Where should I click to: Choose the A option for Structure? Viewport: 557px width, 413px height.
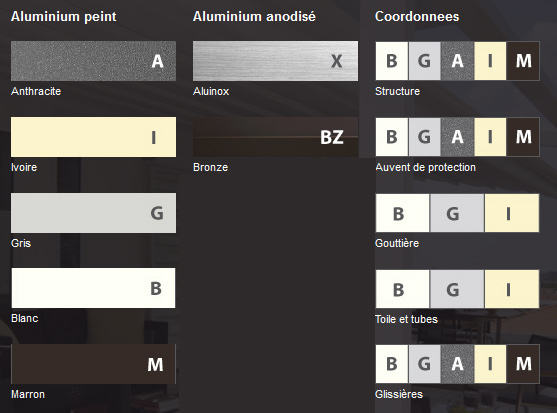tap(458, 61)
